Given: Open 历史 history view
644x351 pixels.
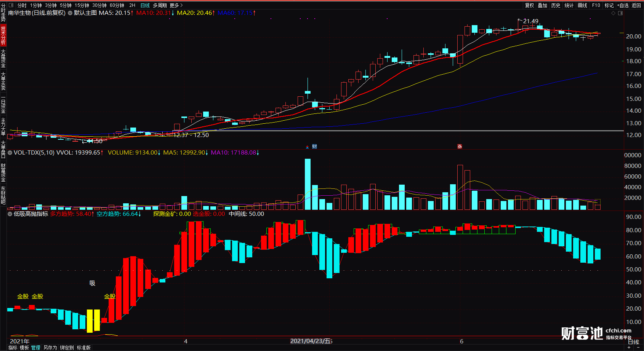Looking at the screenshot, I should (x=556, y=5).
